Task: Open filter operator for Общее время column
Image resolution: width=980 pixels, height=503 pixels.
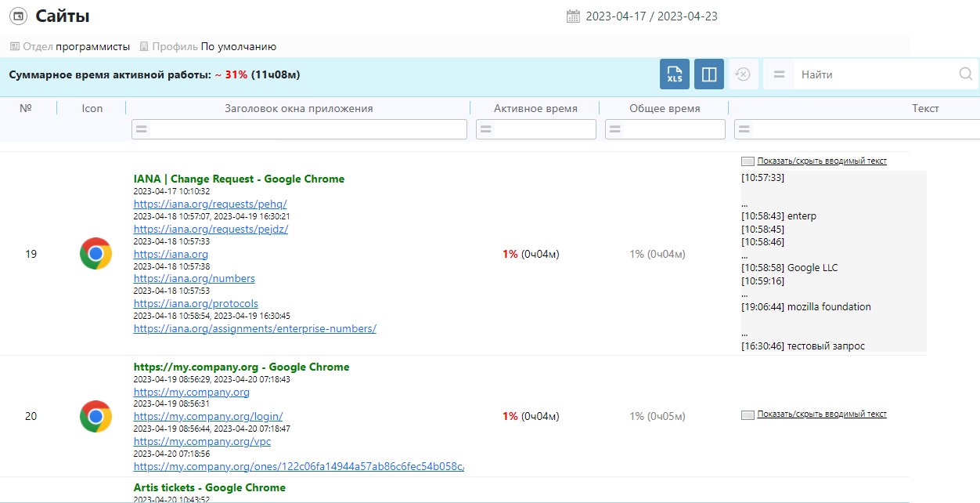Action: click(x=615, y=129)
